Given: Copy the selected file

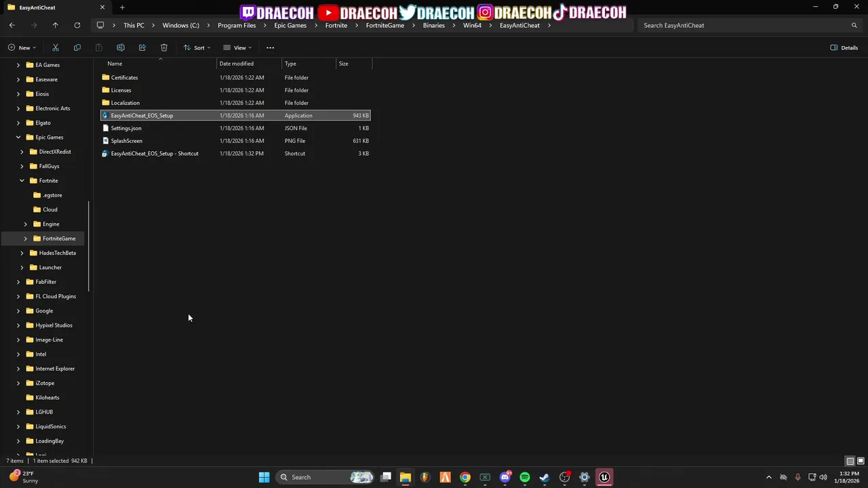Looking at the screenshot, I should coord(77,47).
